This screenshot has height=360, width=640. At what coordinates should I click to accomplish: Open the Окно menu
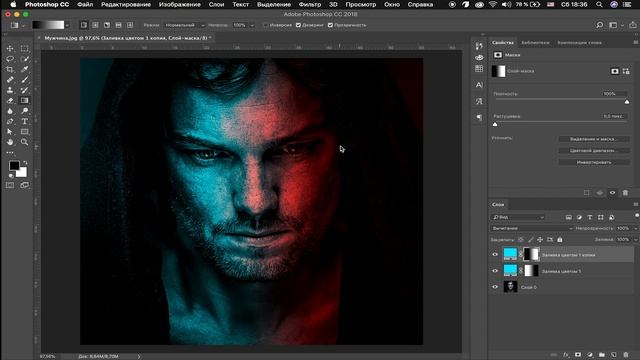click(391, 4)
